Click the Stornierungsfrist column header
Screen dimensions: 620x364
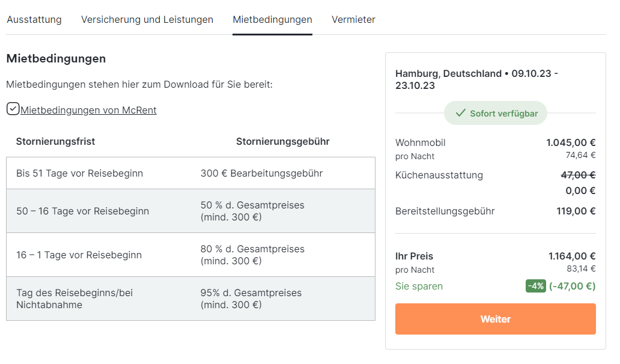[x=55, y=142]
